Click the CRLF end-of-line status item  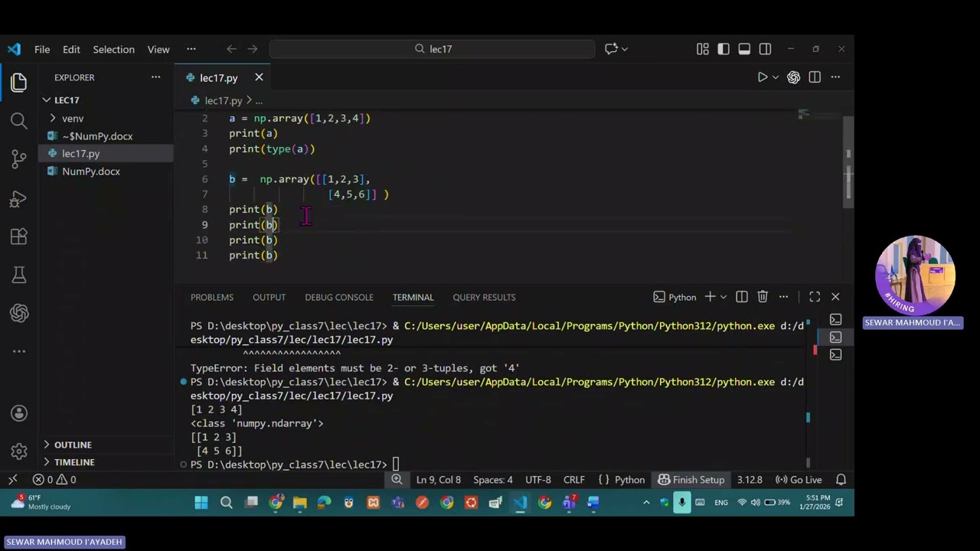click(x=574, y=480)
